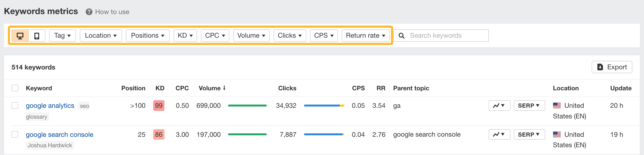Sort by the Parent topic column header
Viewport: 644px width, 155px height.
(x=411, y=88)
